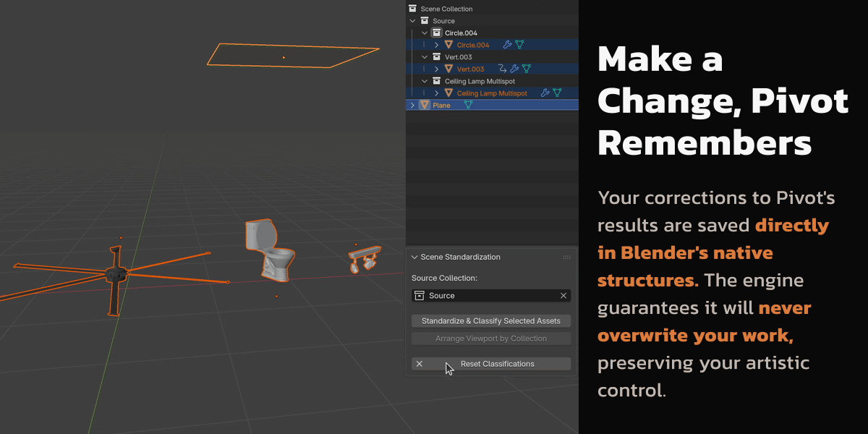Click the green mesh data icon beside Plane

click(x=468, y=105)
